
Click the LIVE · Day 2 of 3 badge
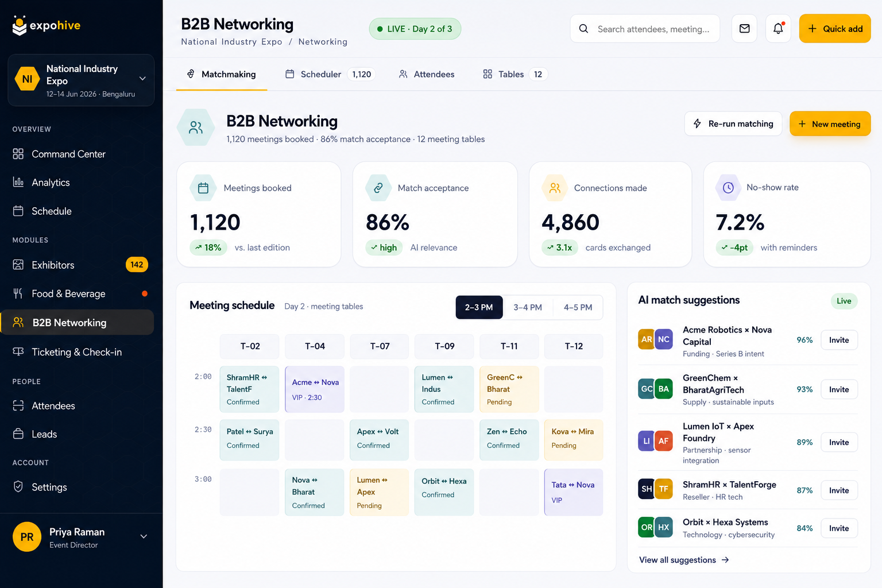pos(415,29)
